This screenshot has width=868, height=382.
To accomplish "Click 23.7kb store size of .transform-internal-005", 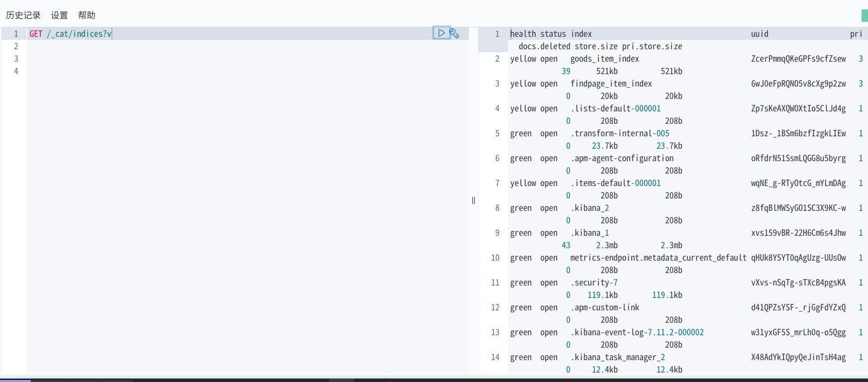I will (605, 146).
